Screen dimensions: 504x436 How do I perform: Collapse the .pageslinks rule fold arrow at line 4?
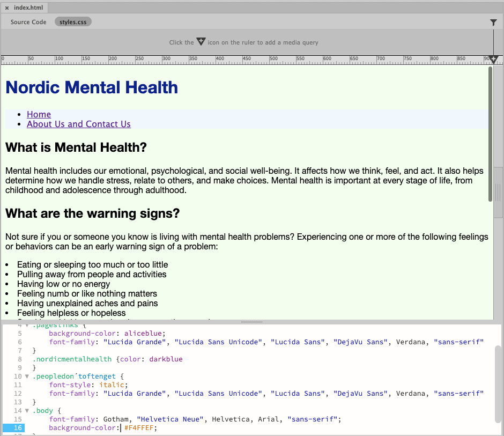tap(27, 325)
